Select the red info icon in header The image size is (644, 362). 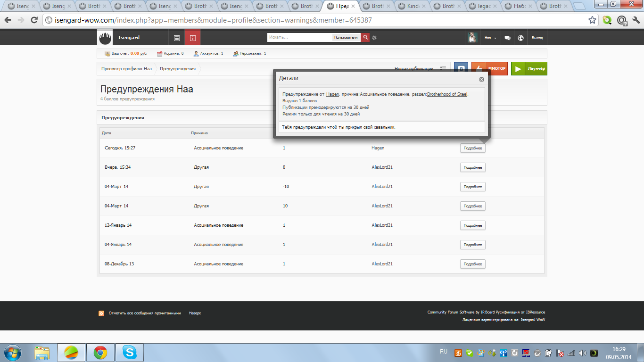click(192, 38)
